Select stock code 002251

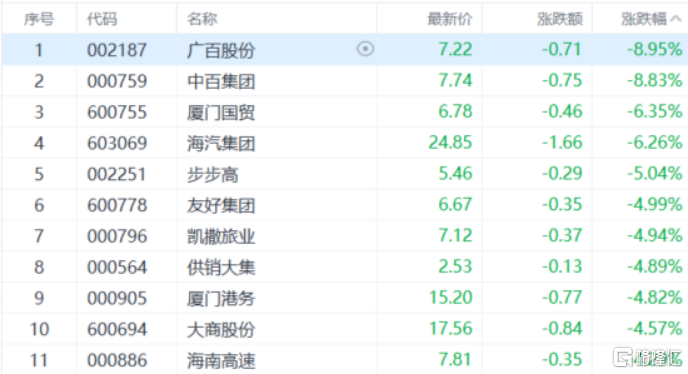pyautogui.click(x=116, y=174)
